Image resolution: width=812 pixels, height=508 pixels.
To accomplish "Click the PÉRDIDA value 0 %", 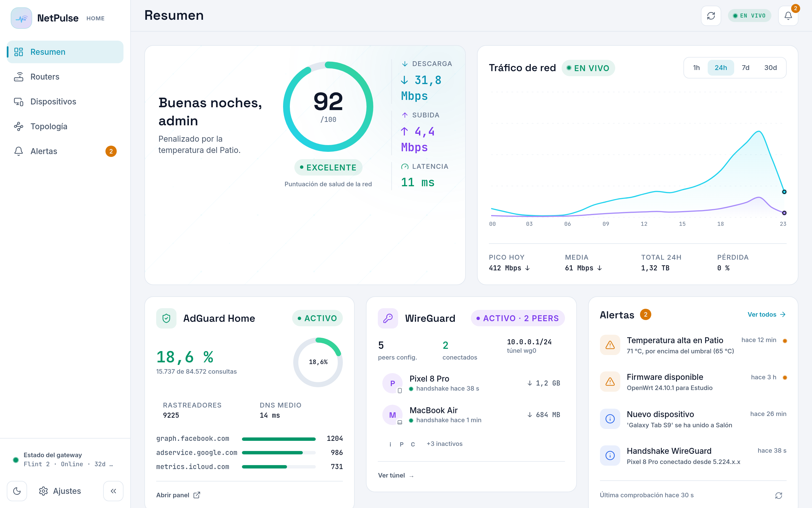I will point(723,268).
